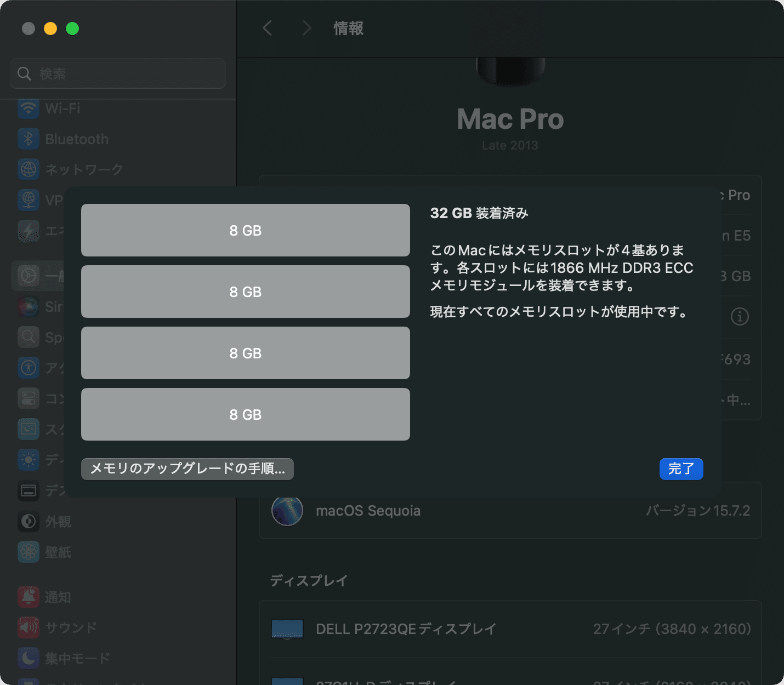Open Bluetooth settings

coord(76,139)
